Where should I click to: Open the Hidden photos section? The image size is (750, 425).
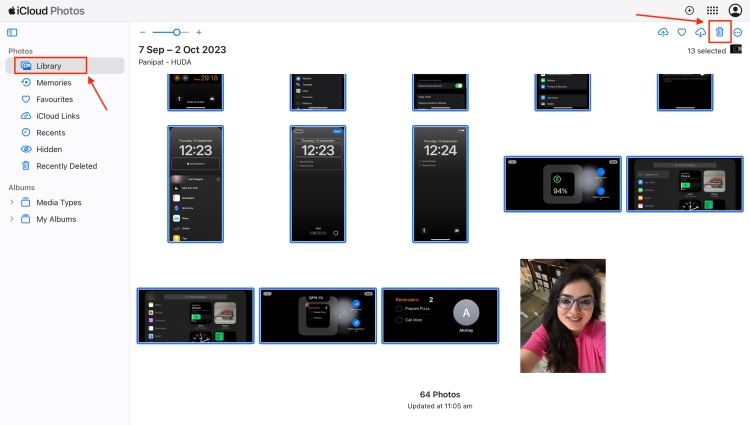[x=49, y=149]
